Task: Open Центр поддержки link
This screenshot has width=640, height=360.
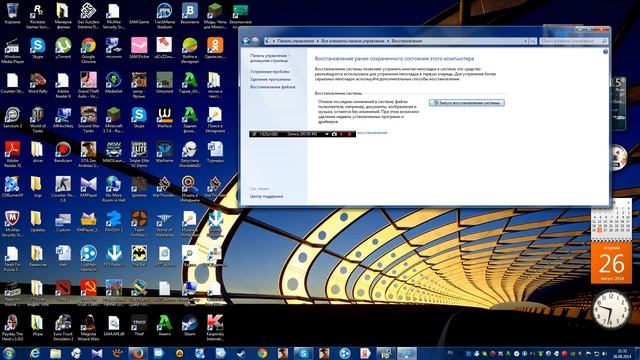Action: 266,196
